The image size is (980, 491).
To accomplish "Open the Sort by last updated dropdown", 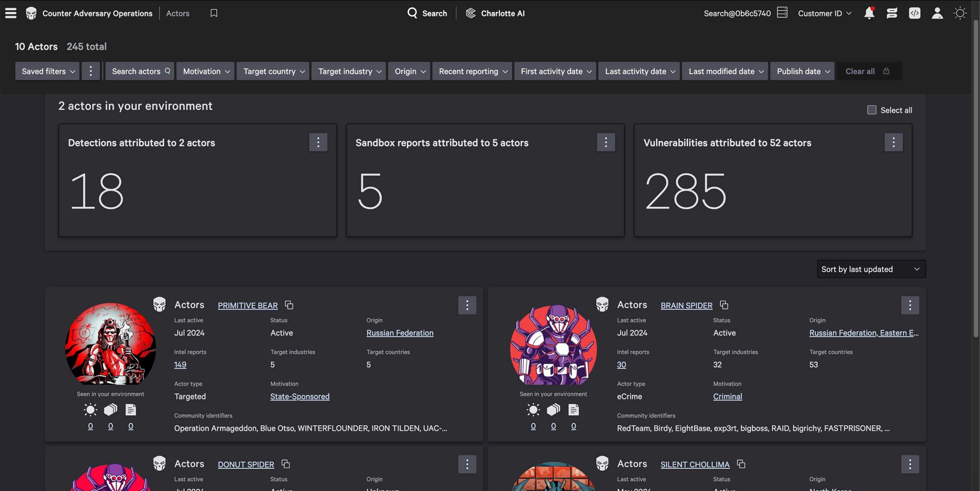I will [x=871, y=269].
